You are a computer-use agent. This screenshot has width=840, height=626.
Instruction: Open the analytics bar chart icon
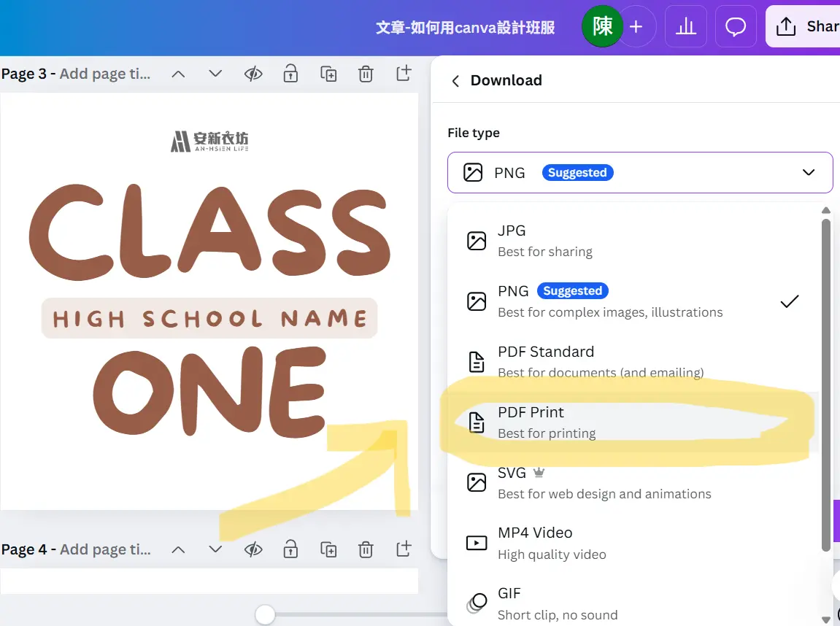(685, 28)
